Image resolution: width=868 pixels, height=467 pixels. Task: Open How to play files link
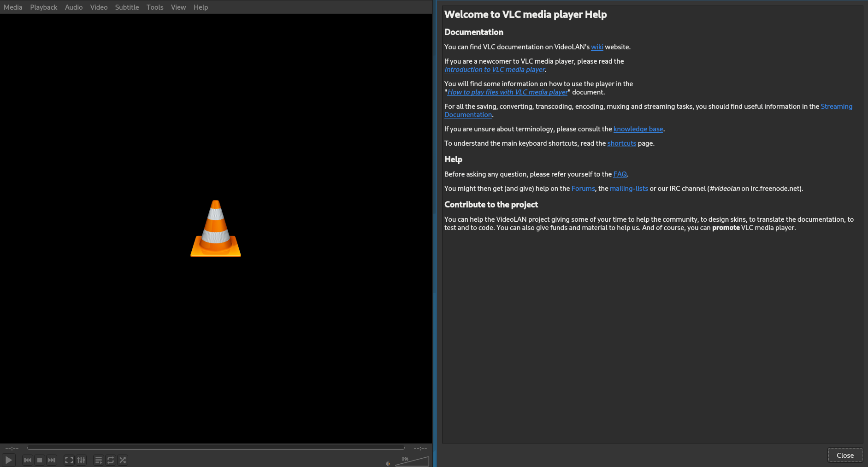pos(508,92)
